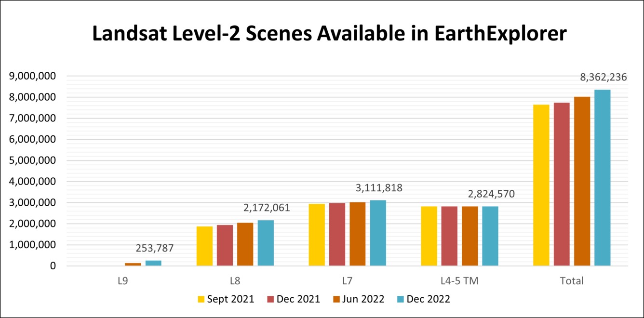
Task: Select the L7 Dec 2021 red bar
Action: 337,235
